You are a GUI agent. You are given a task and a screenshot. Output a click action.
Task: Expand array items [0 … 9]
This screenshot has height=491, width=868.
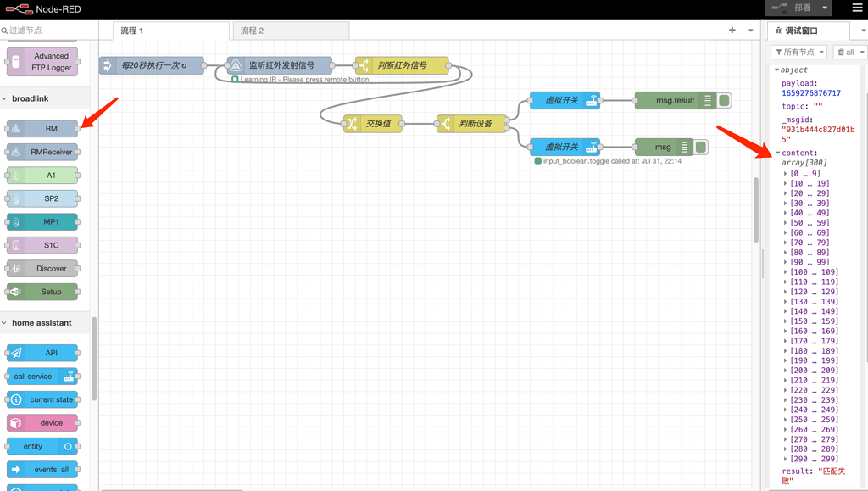(802, 173)
